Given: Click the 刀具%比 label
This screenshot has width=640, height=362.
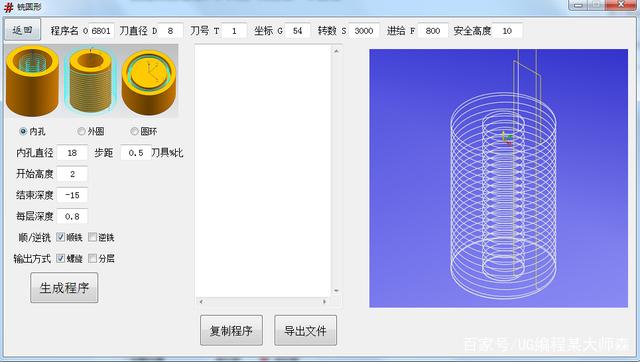Looking at the screenshot, I should point(167,153).
